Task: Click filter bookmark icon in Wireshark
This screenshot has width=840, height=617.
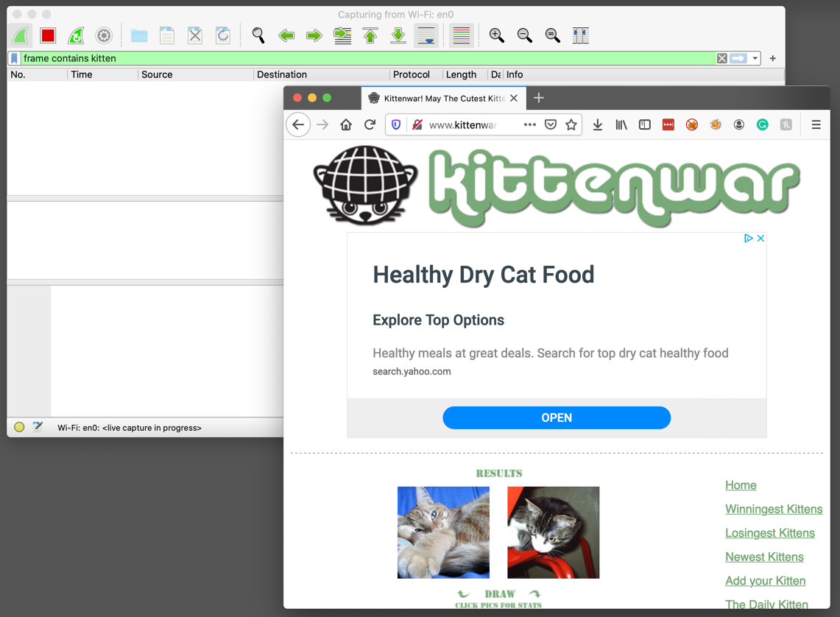Action: click(15, 58)
